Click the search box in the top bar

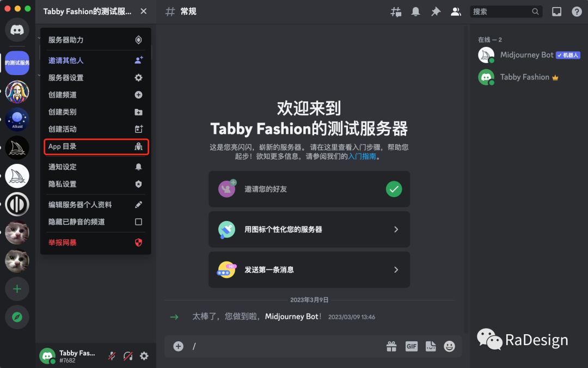point(505,11)
